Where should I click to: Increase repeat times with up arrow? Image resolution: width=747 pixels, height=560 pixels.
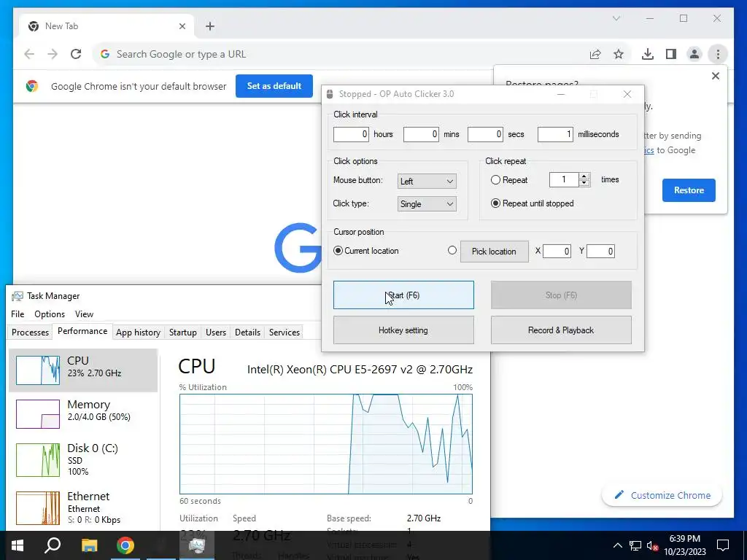(584, 176)
